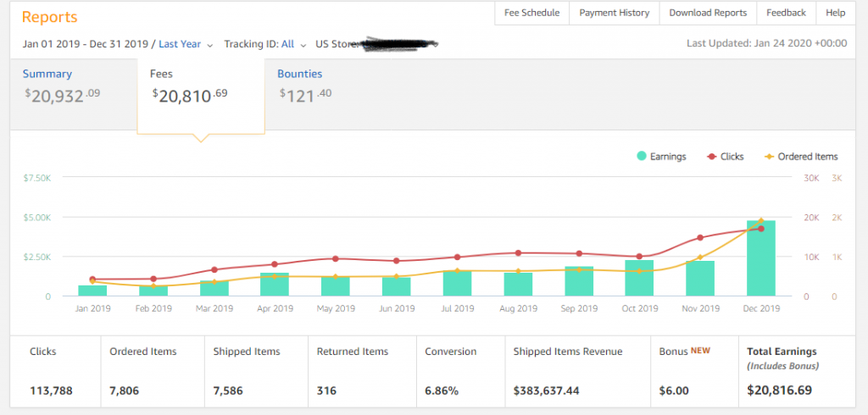Click the Download Reports button

(x=708, y=13)
